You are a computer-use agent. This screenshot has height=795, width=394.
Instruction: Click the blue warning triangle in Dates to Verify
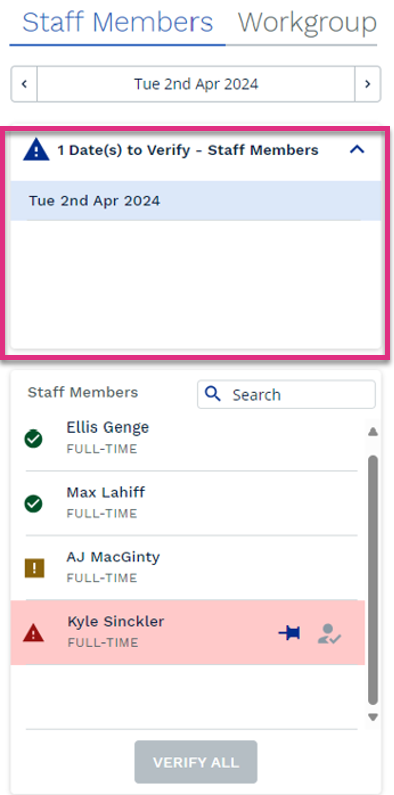[x=36, y=151]
